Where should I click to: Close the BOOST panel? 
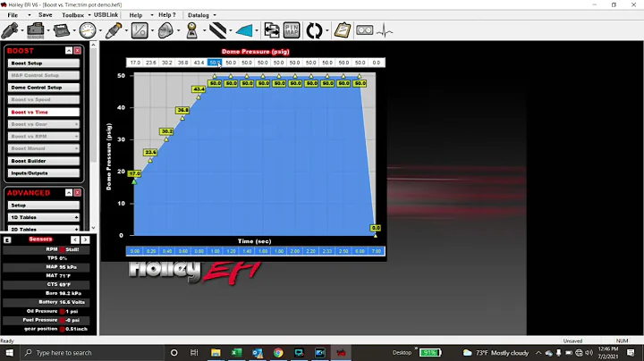coord(77,50)
